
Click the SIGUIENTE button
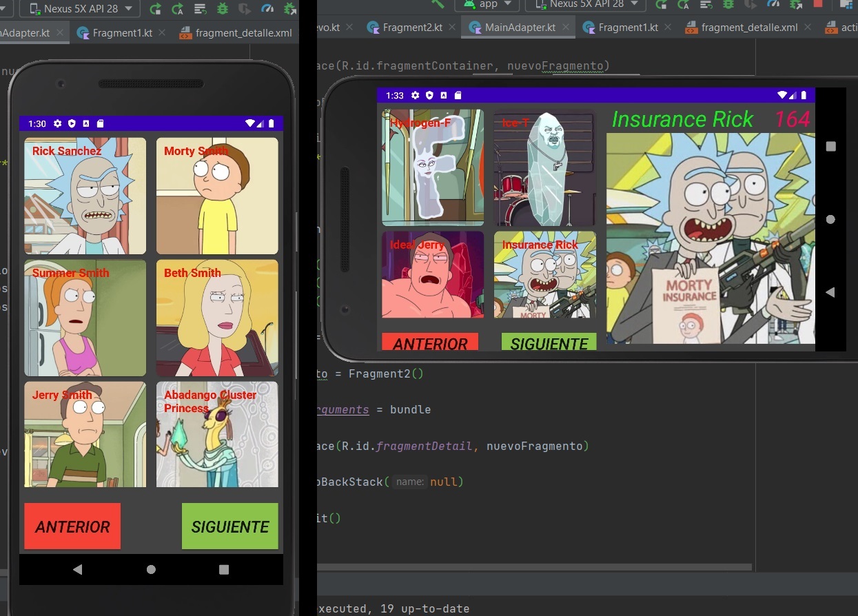pos(229,526)
